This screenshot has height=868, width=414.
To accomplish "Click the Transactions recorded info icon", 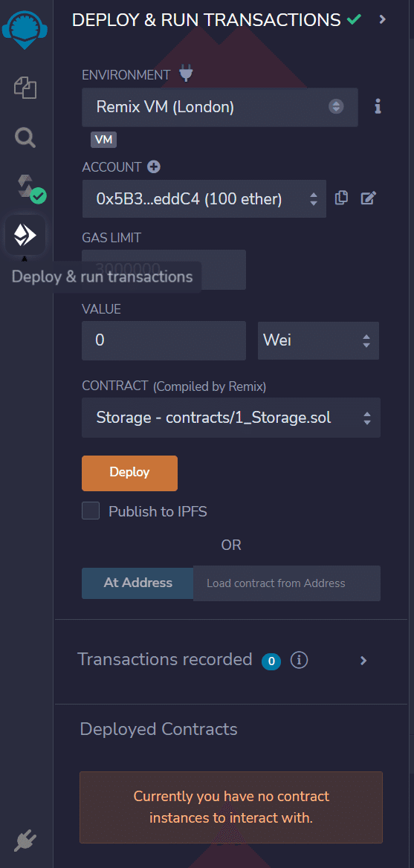I will pos(299,660).
